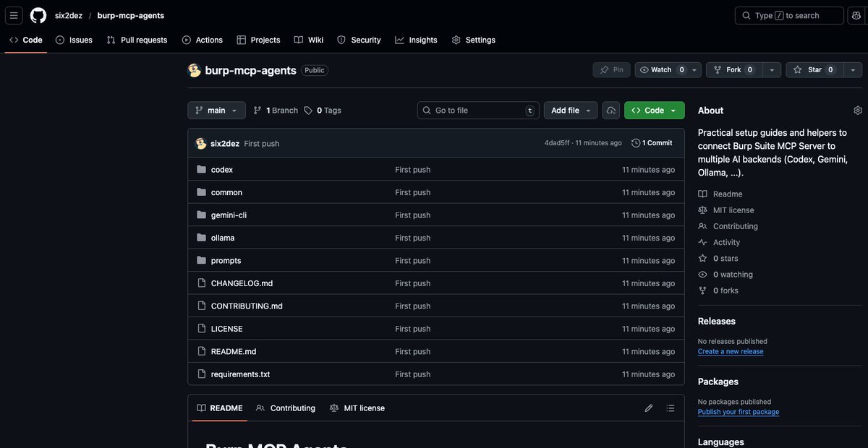
Task: Click the Type / to search box
Action: pos(790,15)
